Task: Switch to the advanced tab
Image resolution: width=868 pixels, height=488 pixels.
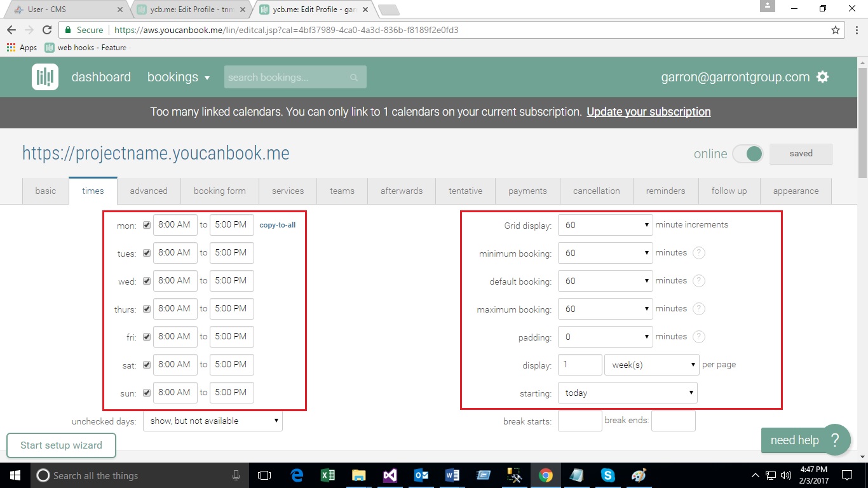Action: (x=149, y=191)
